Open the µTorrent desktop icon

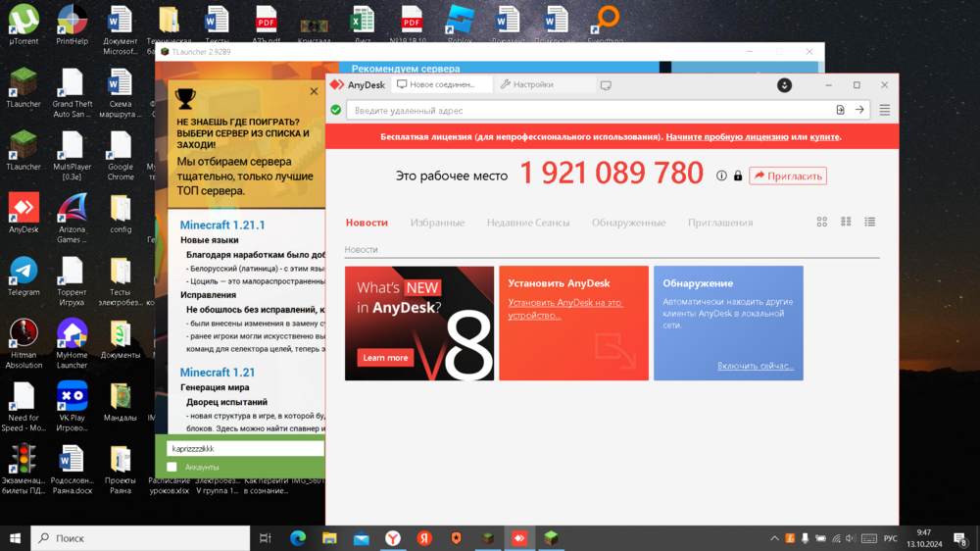(24, 25)
